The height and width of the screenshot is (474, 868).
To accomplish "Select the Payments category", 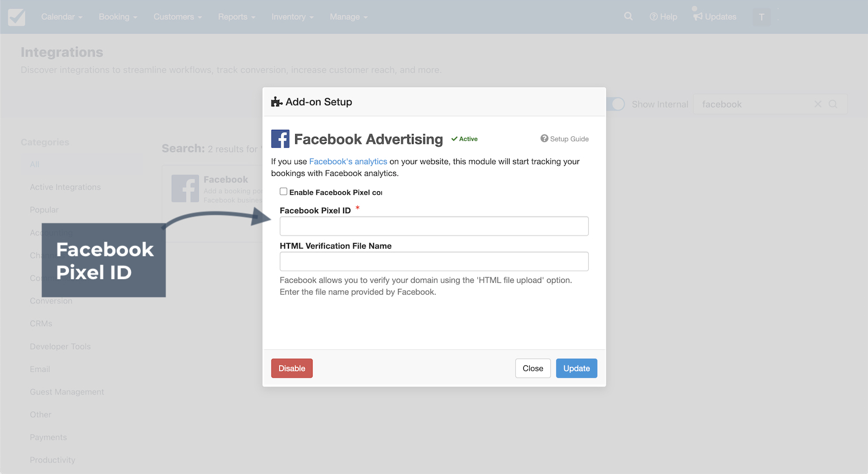I will [48, 437].
